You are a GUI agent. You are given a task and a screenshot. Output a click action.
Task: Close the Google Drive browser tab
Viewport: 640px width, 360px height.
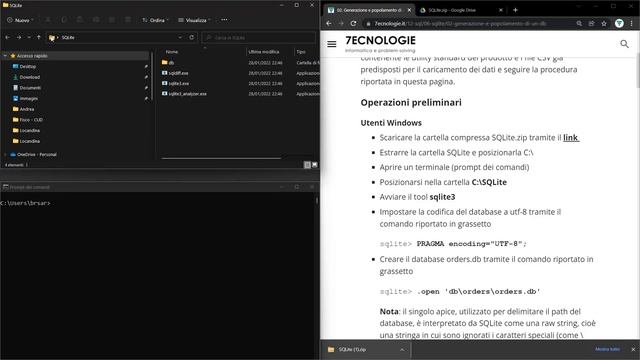(x=501, y=10)
